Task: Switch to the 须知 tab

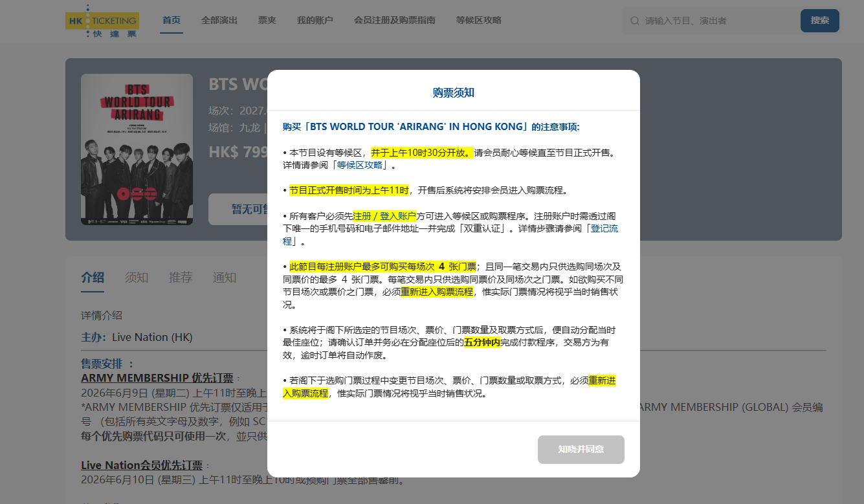Action: [137, 278]
